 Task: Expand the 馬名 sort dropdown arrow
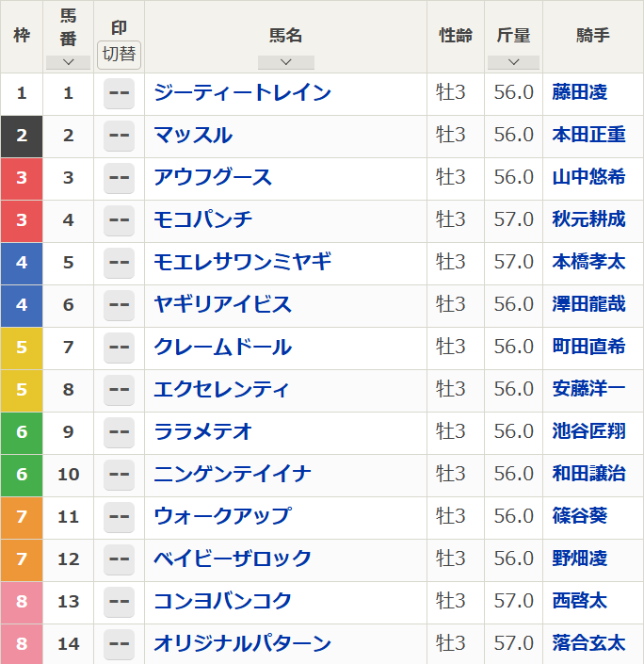[x=286, y=62]
